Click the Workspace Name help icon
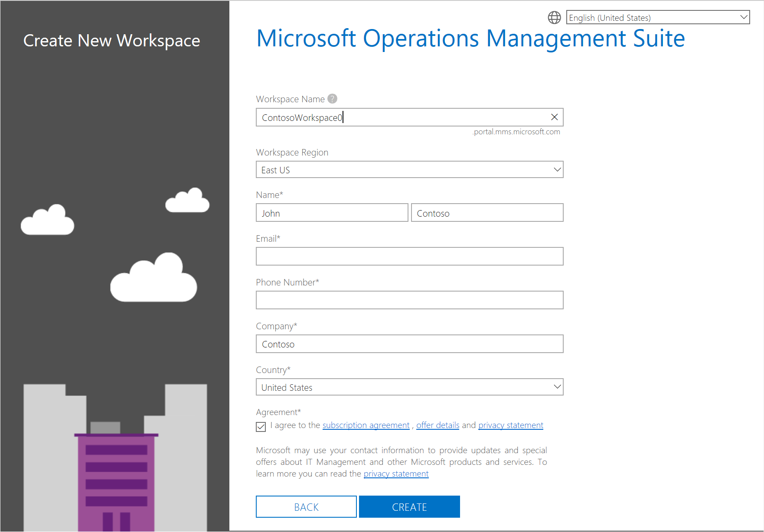764x532 pixels. tap(332, 99)
